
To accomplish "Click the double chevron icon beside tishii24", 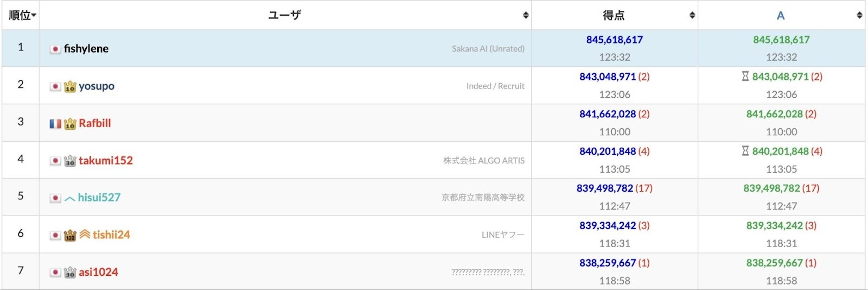I will [x=85, y=235].
